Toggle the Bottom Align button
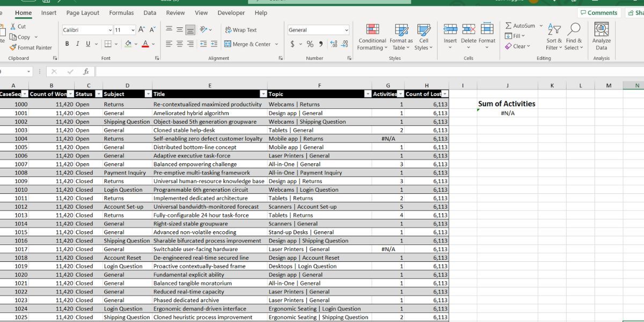Image resolution: width=644 pixels, height=322 pixels. coord(191,30)
